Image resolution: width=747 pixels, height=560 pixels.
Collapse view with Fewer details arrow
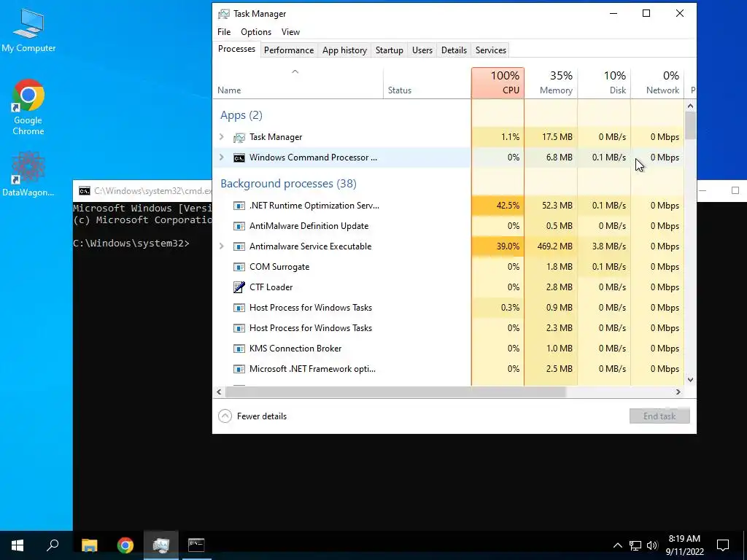point(225,416)
